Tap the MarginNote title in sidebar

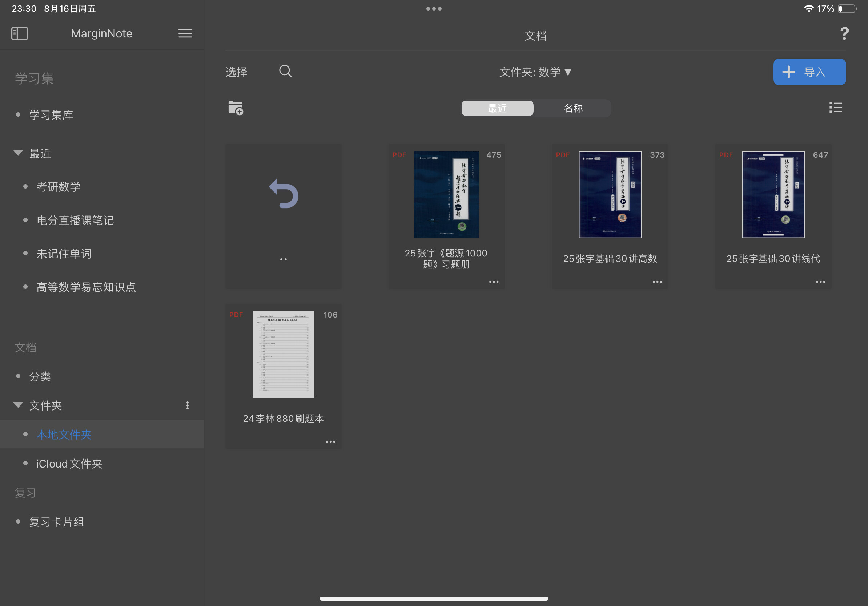coord(102,34)
